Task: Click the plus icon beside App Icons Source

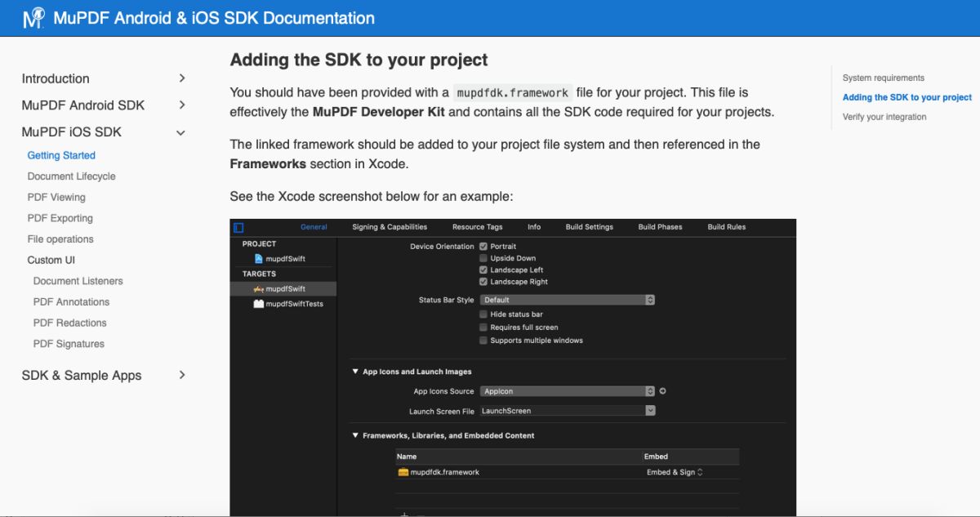Action: (x=662, y=391)
